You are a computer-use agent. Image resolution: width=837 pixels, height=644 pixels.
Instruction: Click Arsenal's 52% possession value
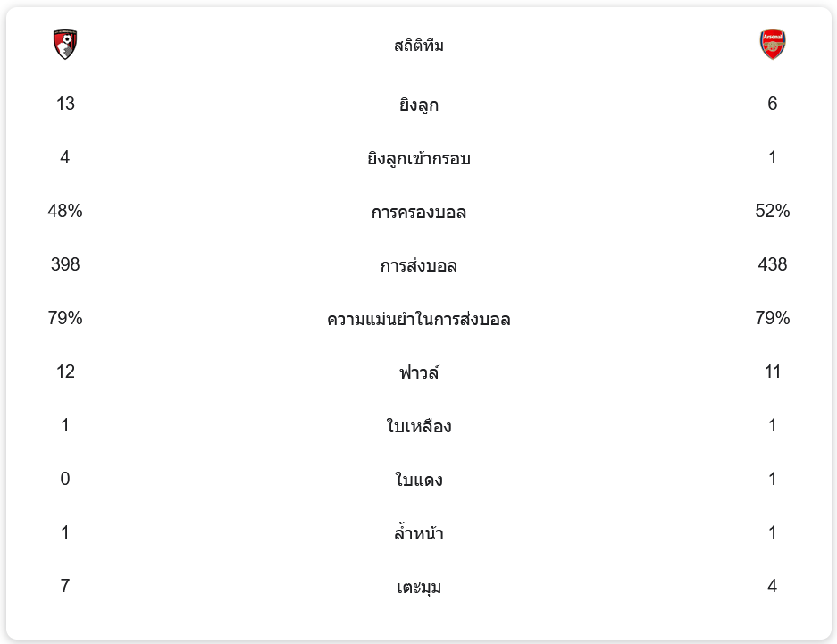772,211
